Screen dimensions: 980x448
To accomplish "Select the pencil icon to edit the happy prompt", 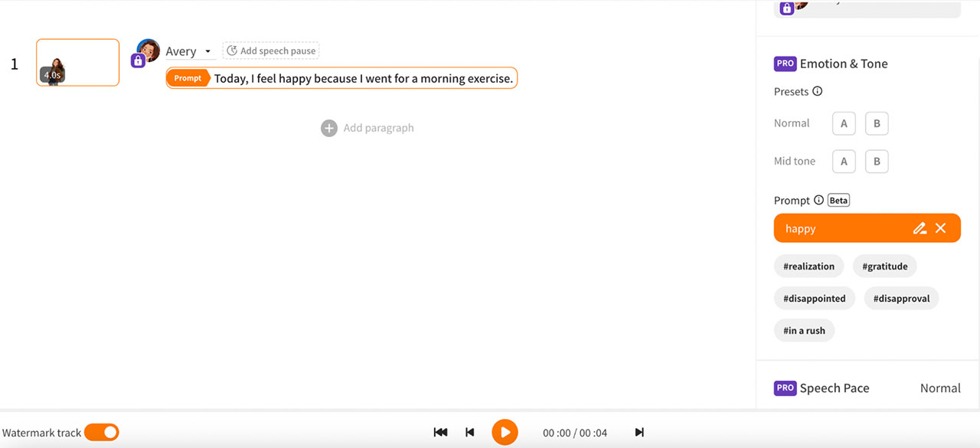I will (920, 228).
